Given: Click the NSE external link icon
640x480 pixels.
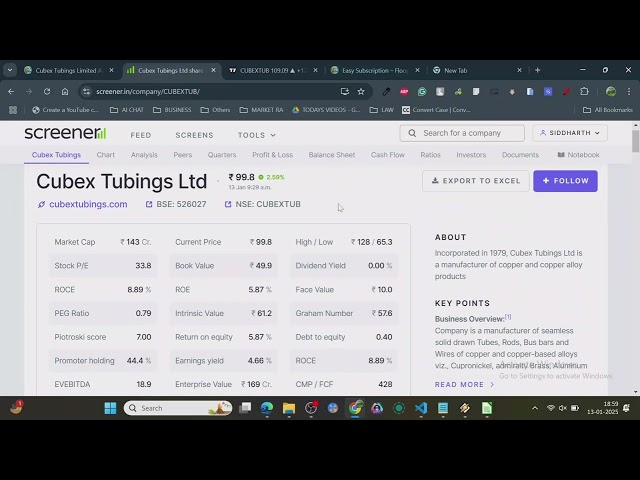Looking at the screenshot, I should point(228,204).
